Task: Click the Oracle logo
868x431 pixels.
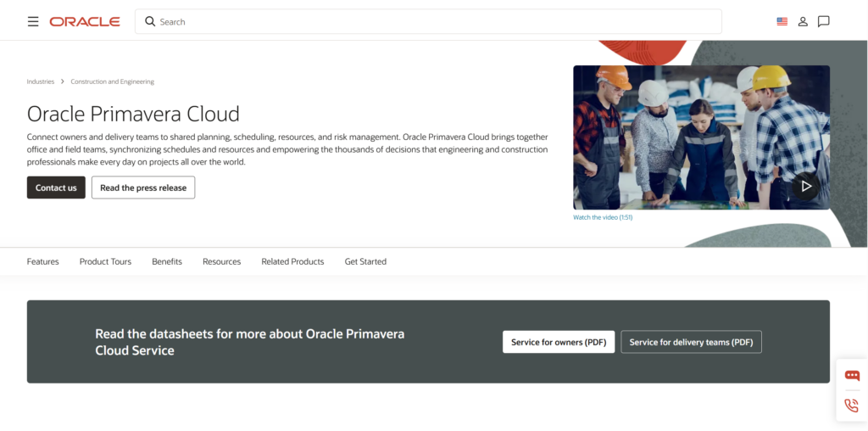Action: [x=85, y=21]
